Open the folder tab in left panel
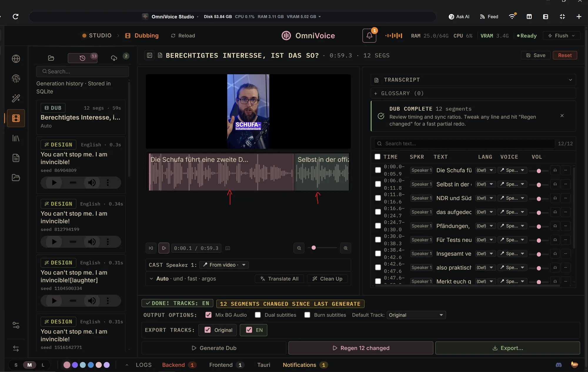 (x=51, y=58)
